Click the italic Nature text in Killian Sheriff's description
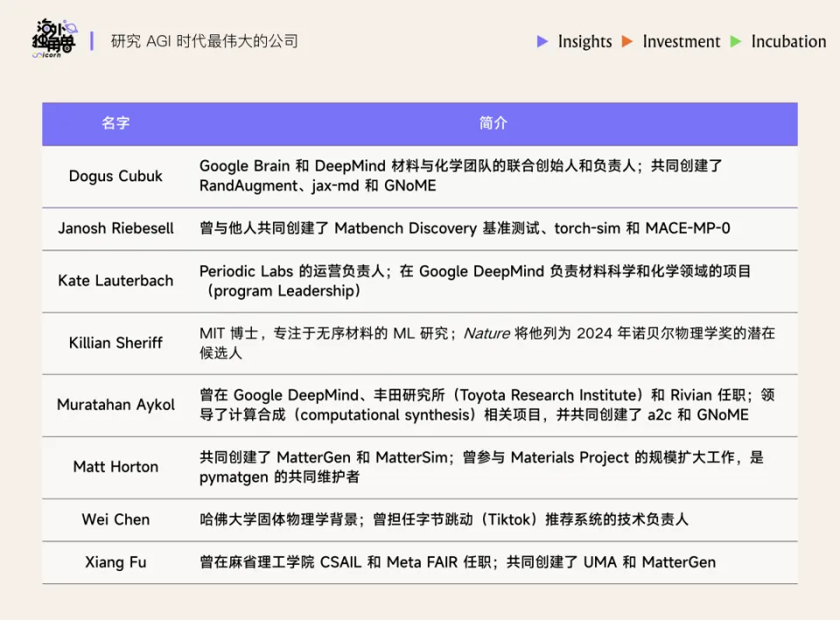 pyautogui.click(x=486, y=334)
